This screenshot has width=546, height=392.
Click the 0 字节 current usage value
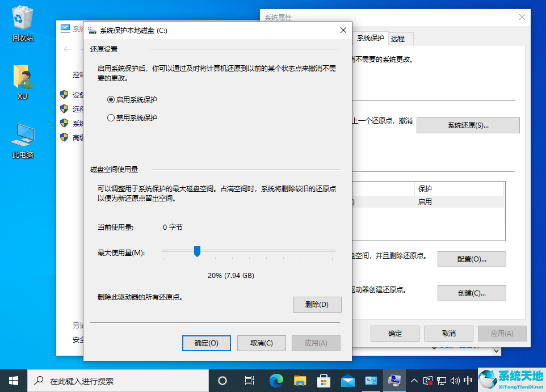tap(173, 227)
